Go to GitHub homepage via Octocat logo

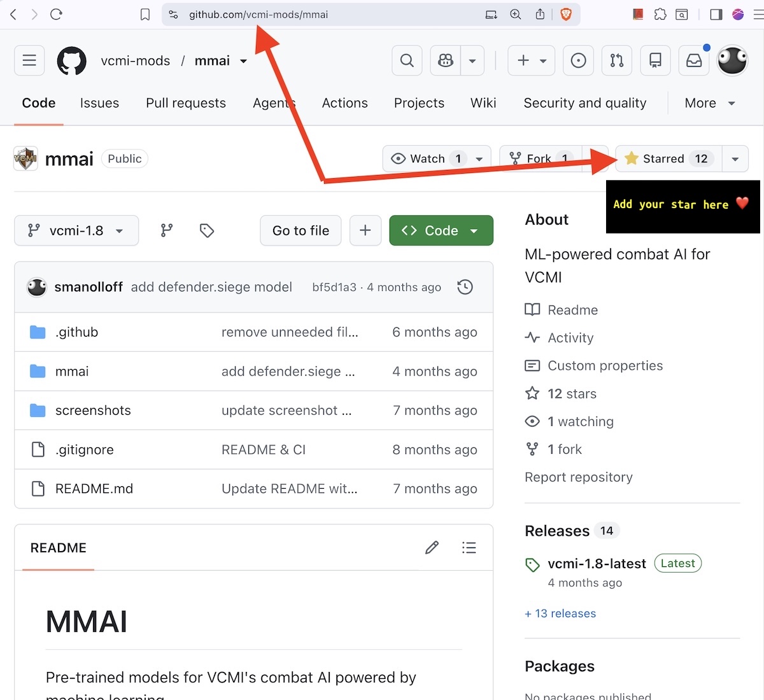tap(72, 60)
